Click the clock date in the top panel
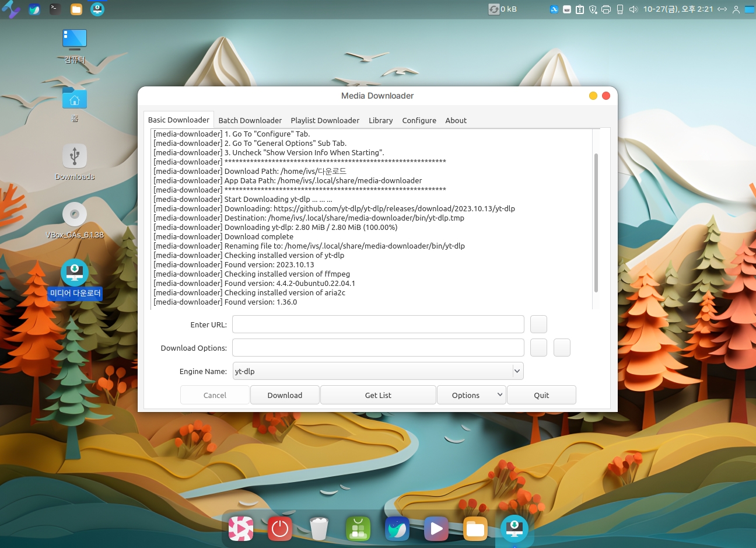This screenshot has height=548, width=756. pyautogui.click(x=678, y=9)
